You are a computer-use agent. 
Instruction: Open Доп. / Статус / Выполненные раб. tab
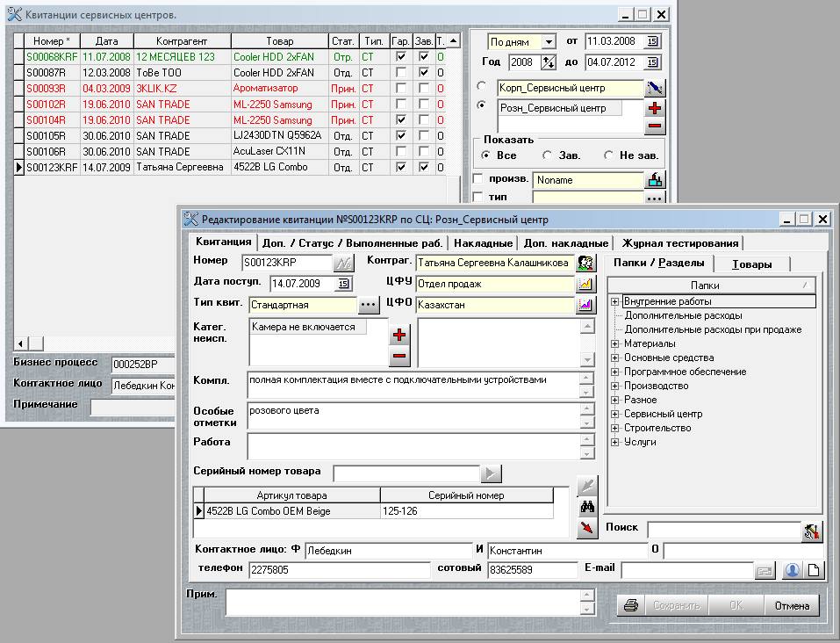click(352, 243)
